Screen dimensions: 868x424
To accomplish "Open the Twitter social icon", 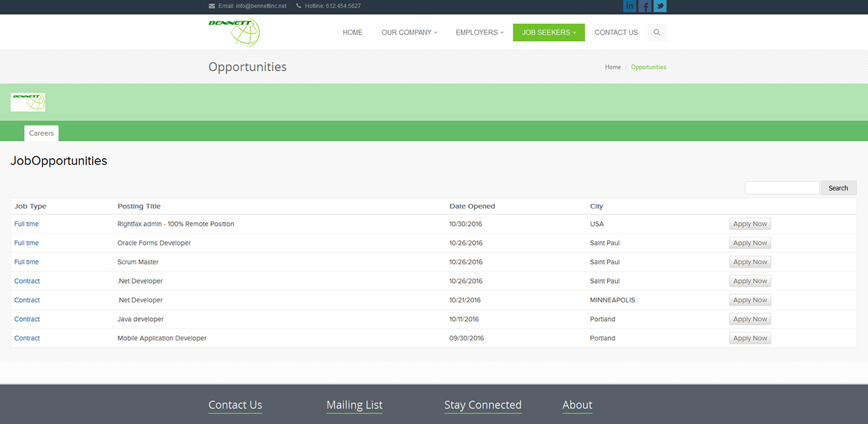I will pos(660,6).
